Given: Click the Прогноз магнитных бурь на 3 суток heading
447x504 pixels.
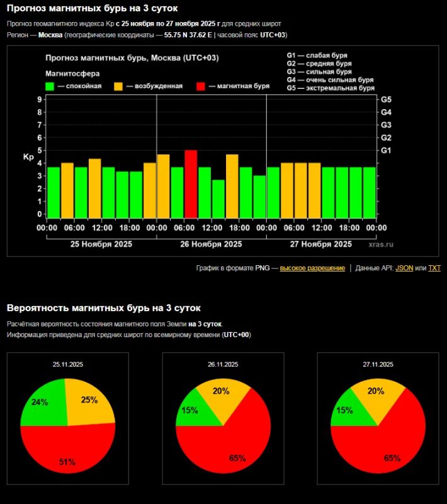Looking at the screenshot, I should 93,9.
